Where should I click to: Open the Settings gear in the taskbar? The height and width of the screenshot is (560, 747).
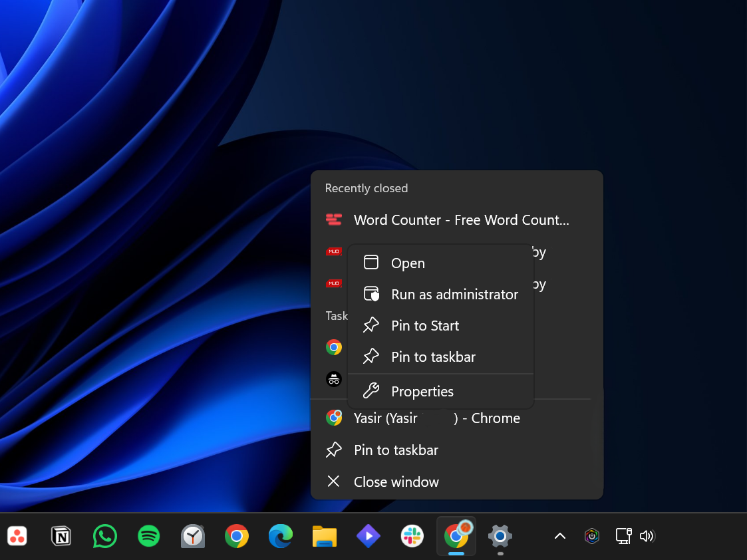pyautogui.click(x=500, y=535)
